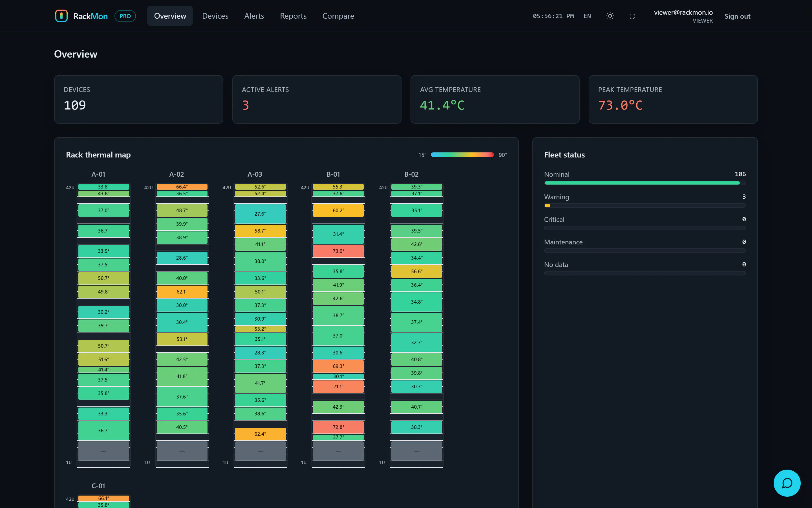Select the 33.3° device in rack A-01
Screen dimensions: 812x508
(x=104, y=413)
